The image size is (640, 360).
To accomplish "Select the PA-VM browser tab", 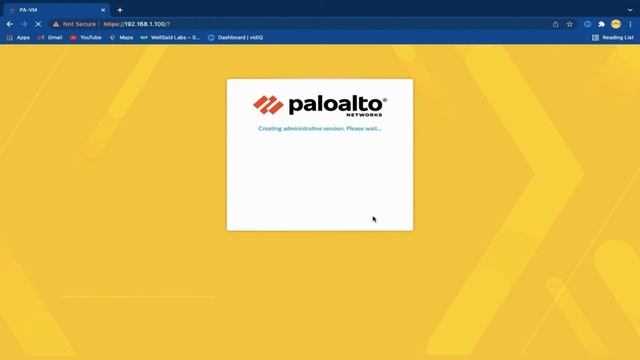I will 56,10.
